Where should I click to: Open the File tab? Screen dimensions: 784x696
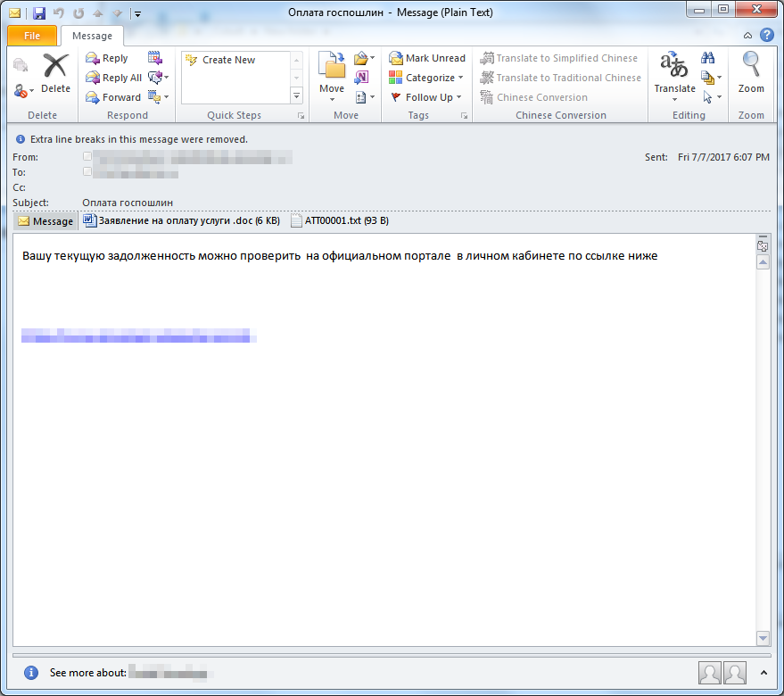pos(31,36)
